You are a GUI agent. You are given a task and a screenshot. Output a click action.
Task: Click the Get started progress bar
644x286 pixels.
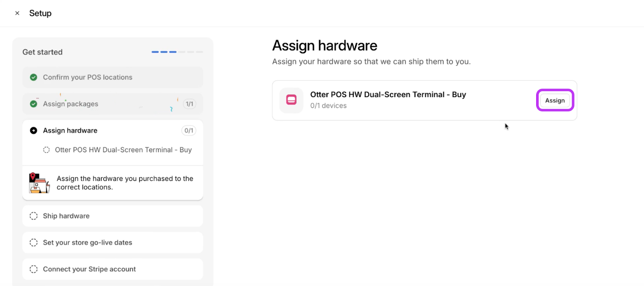pos(177,52)
